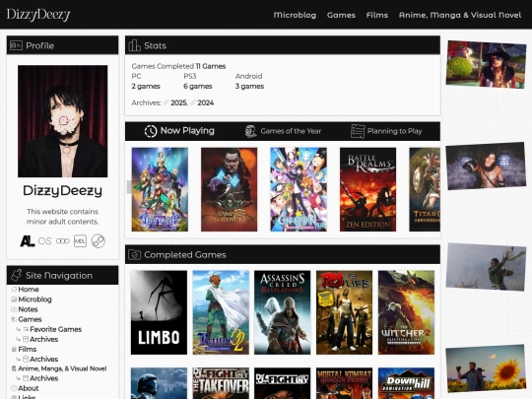This screenshot has height=399, width=532.
Task: Click the '11 Games' completed count
Action: [x=211, y=66]
